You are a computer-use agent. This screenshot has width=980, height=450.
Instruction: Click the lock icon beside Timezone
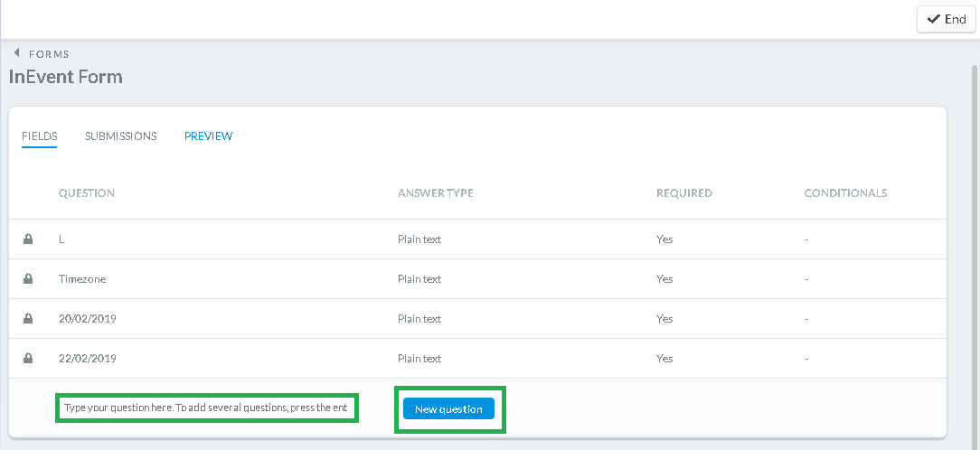(x=27, y=278)
